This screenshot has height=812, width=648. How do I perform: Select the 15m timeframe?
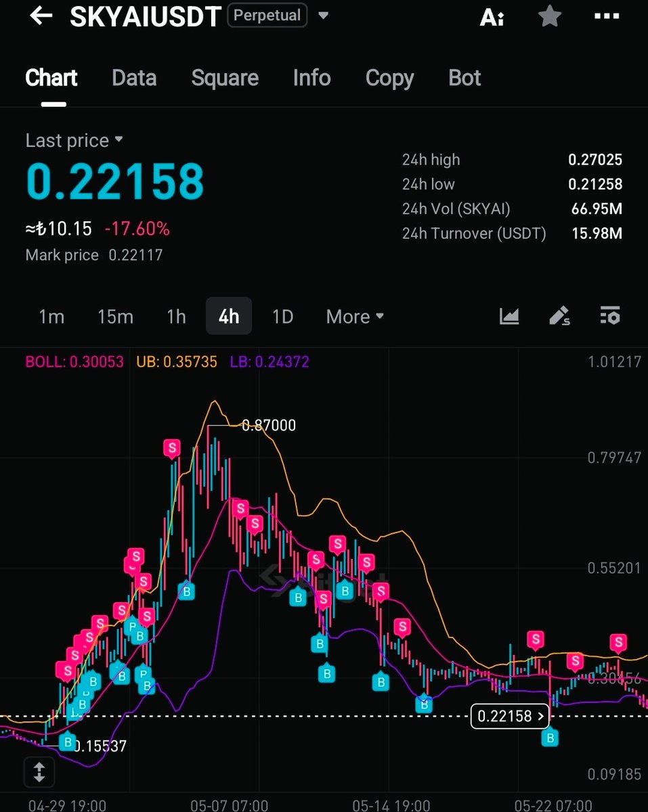tap(115, 317)
